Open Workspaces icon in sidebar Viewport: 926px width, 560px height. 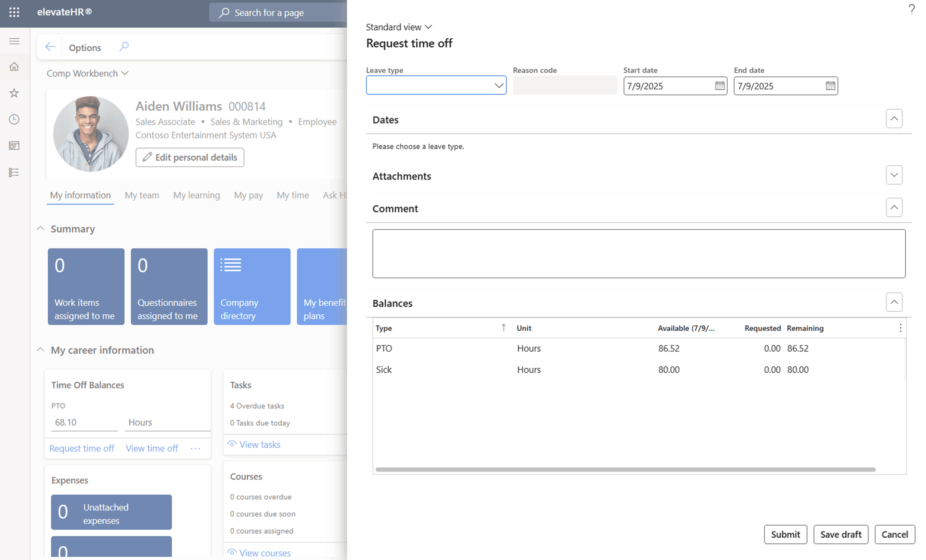pyautogui.click(x=14, y=146)
